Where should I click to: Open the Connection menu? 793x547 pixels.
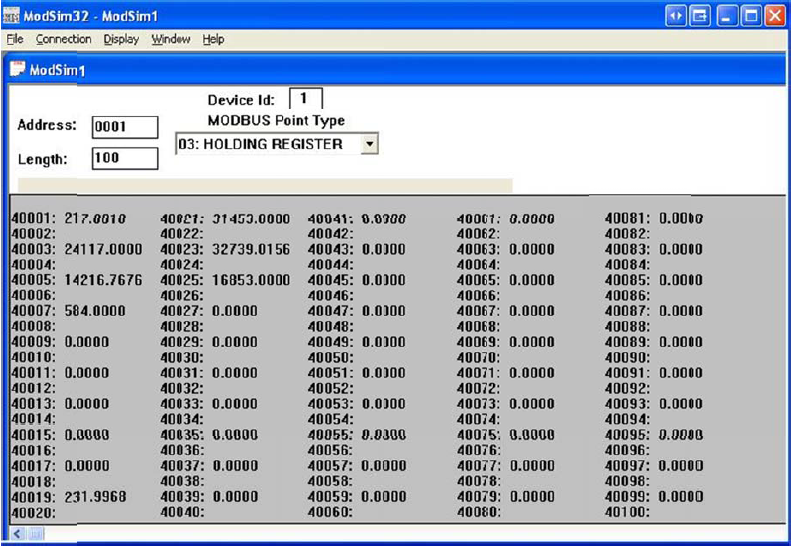[63, 39]
